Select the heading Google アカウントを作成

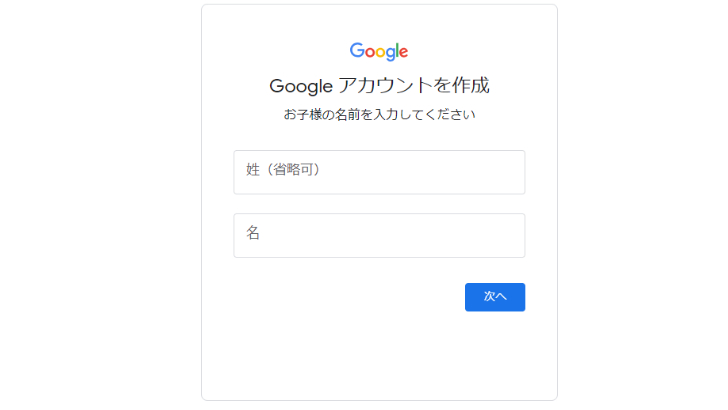pyautogui.click(x=379, y=85)
